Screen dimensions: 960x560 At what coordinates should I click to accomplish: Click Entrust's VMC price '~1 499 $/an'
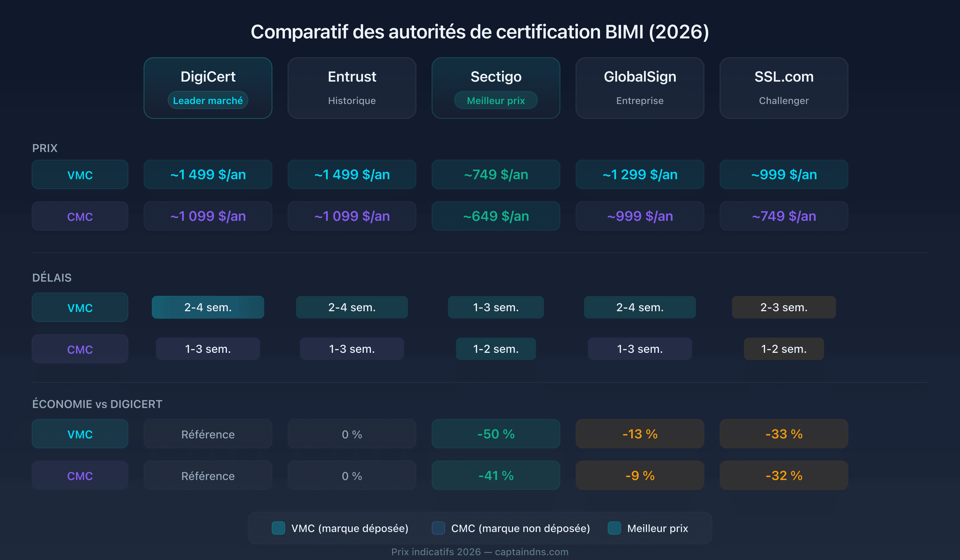tap(352, 174)
